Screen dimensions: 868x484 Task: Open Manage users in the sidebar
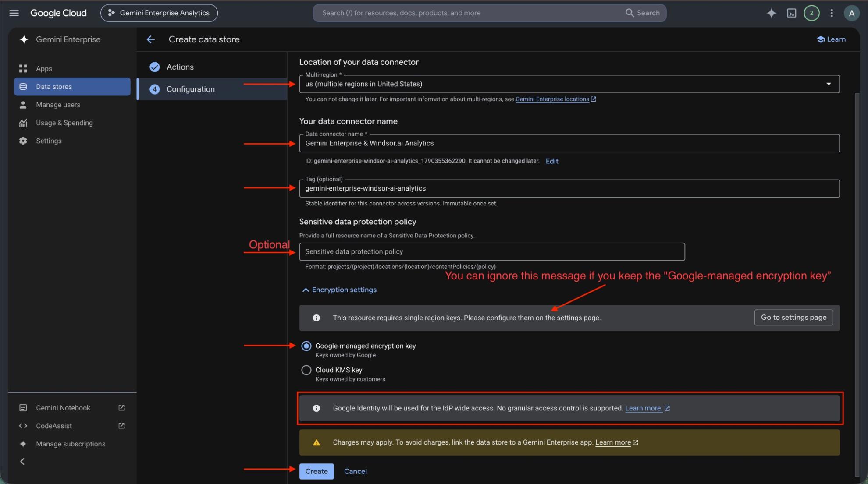72,105
